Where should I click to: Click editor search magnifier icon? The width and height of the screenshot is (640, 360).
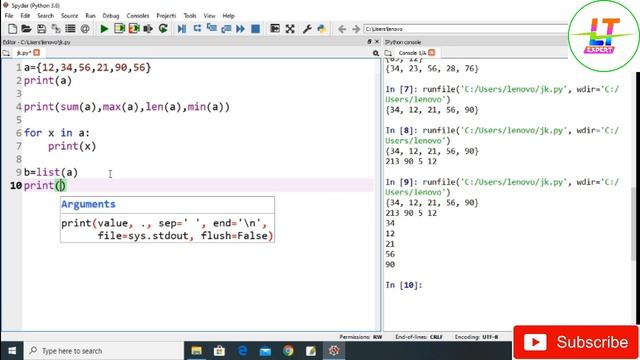[376, 53]
